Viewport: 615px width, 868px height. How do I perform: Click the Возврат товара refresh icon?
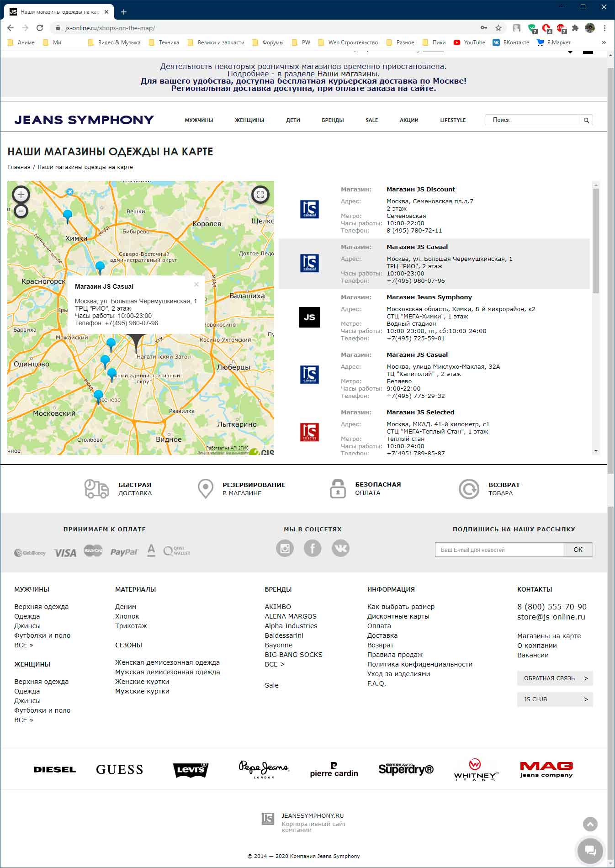[469, 489]
